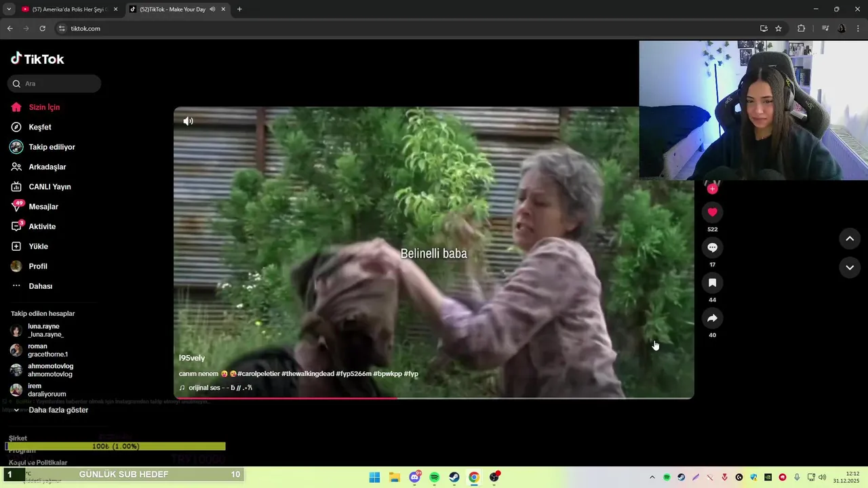Image resolution: width=868 pixels, height=488 pixels.
Task: Close the YouTube tab
Action: 115,9
